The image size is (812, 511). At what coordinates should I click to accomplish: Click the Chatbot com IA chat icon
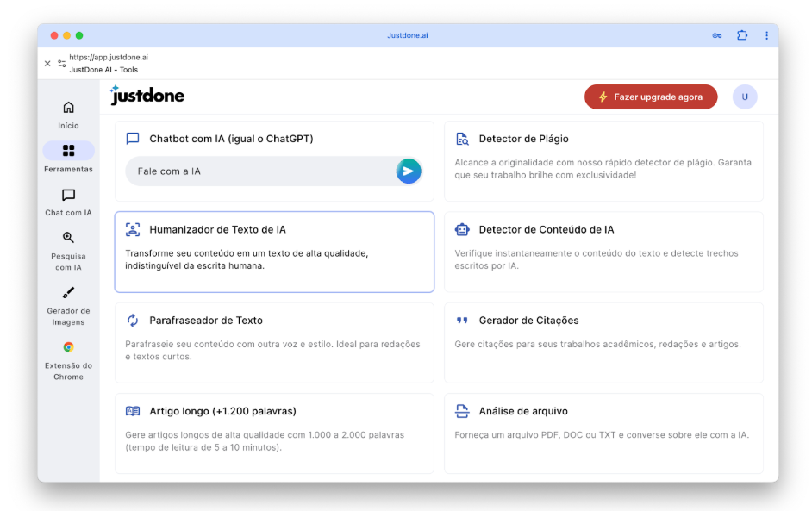[x=133, y=138]
